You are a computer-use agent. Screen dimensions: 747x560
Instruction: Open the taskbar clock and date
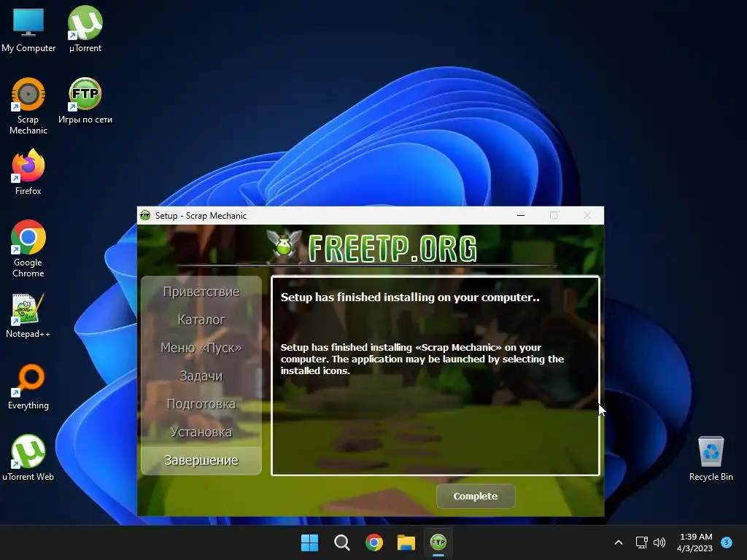[x=695, y=542]
